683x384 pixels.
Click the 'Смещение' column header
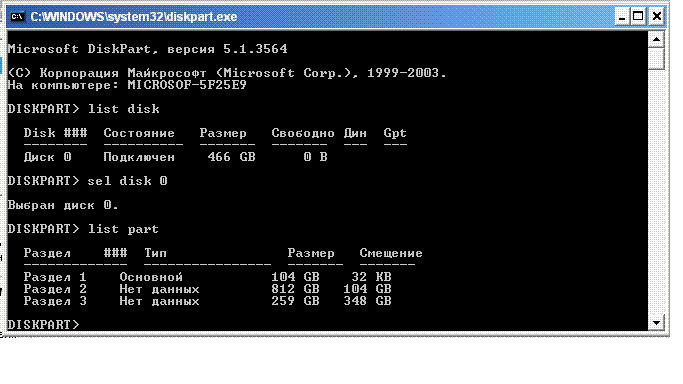pos(391,253)
